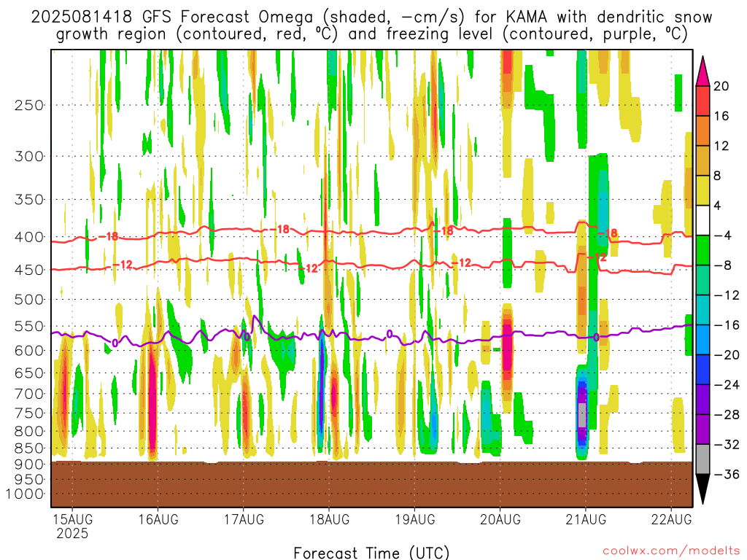Viewport: 747px width, 560px height.
Task: Click the coolwx.com/modelts watermark link text
Action: [671, 551]
